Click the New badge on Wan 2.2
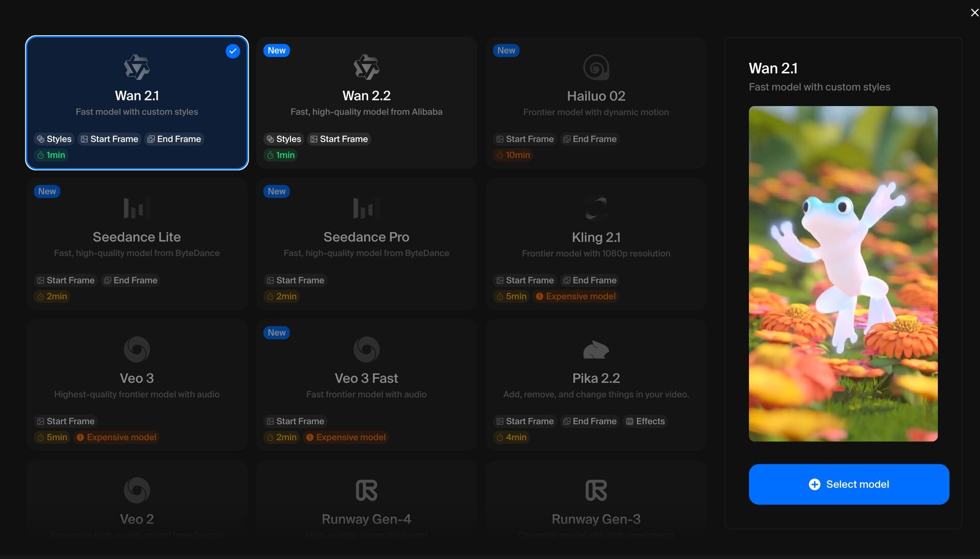 (x=277, y=50)
